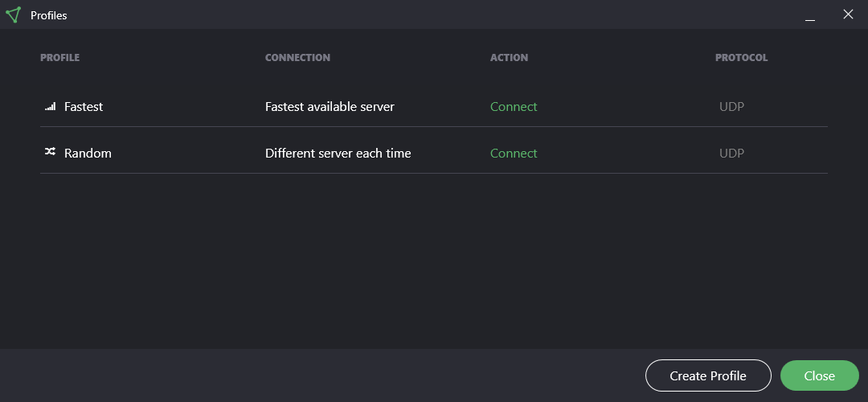Click the Profiles window title text
Viewport: 868px width, 402px height.
tap(49, 15)
